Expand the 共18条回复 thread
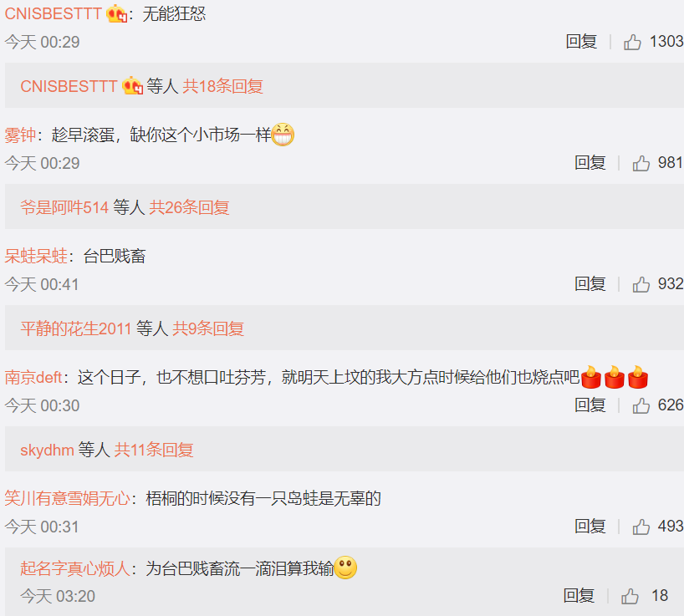The width and height of the screenshot is (684, 616). point(222,86)
